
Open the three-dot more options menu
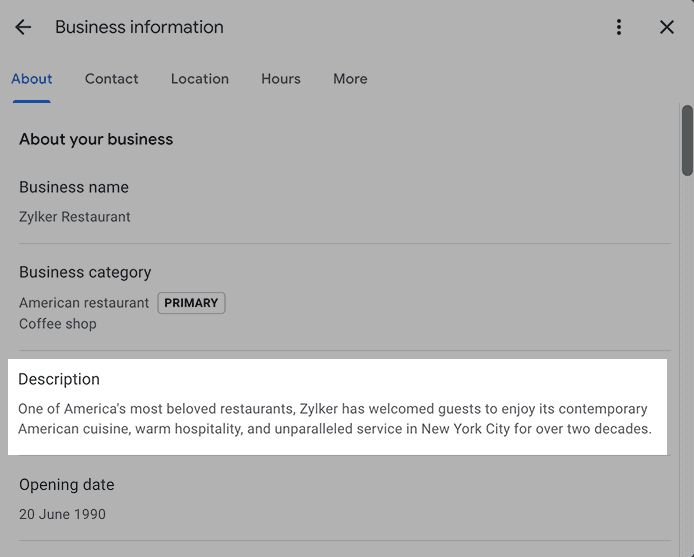pyautogui.click(x=619, y=27)
